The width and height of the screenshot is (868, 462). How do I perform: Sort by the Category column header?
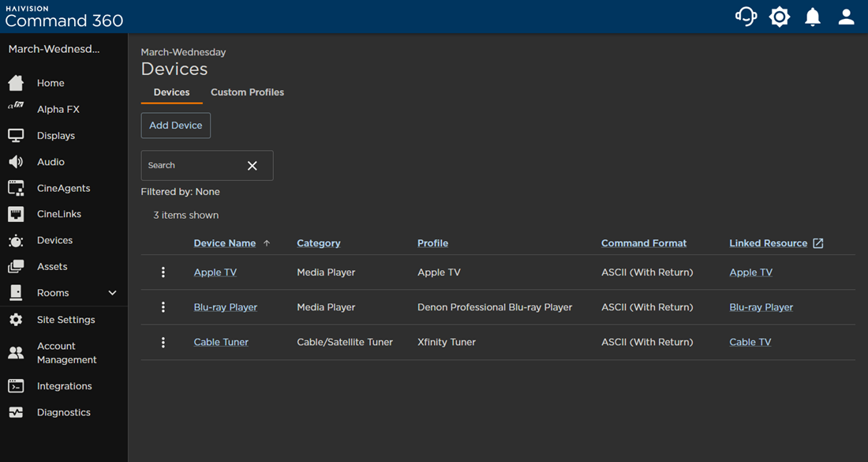click(x=318, y=243)
